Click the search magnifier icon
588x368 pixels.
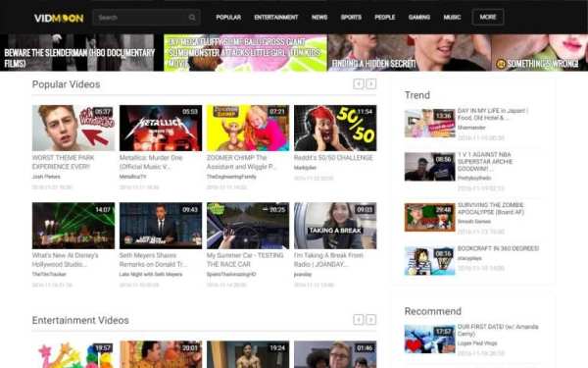[x=192, y=18]
